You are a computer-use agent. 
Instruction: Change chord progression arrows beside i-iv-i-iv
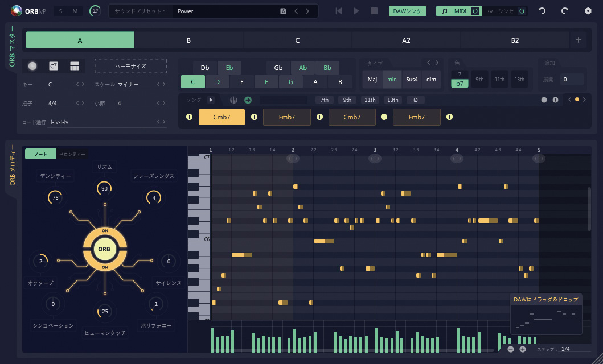pos(161,122)
